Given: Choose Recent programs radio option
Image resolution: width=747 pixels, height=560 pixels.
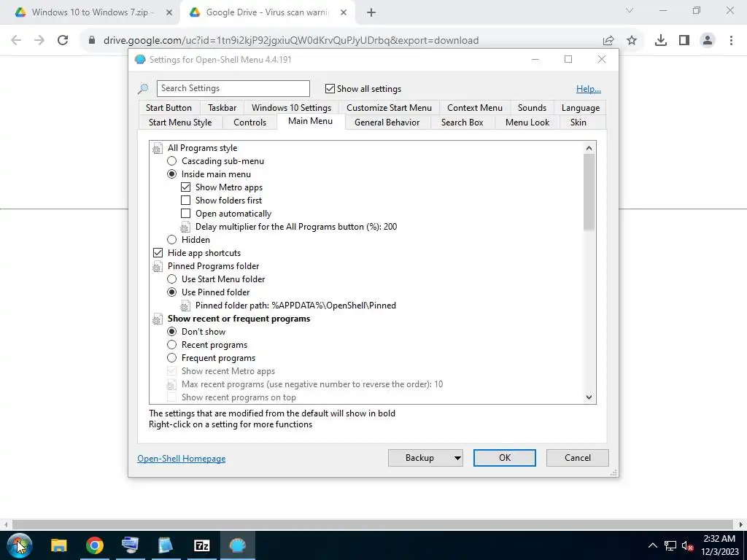Looking at the screenshot, I should pos(172,345).
